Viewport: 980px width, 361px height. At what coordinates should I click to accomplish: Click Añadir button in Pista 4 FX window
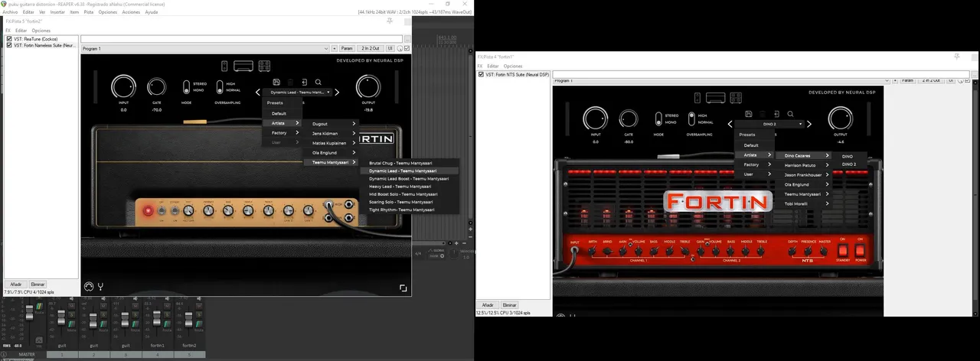click(x=488, y=304)
